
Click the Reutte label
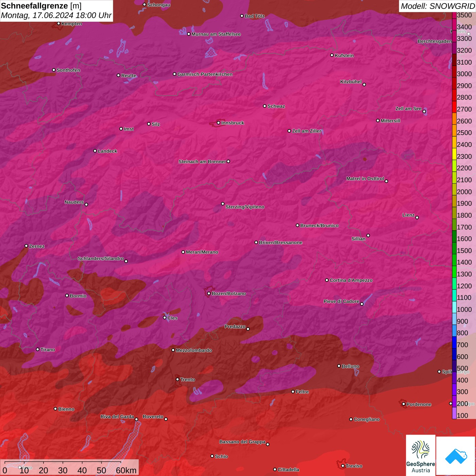click(129, 75)
